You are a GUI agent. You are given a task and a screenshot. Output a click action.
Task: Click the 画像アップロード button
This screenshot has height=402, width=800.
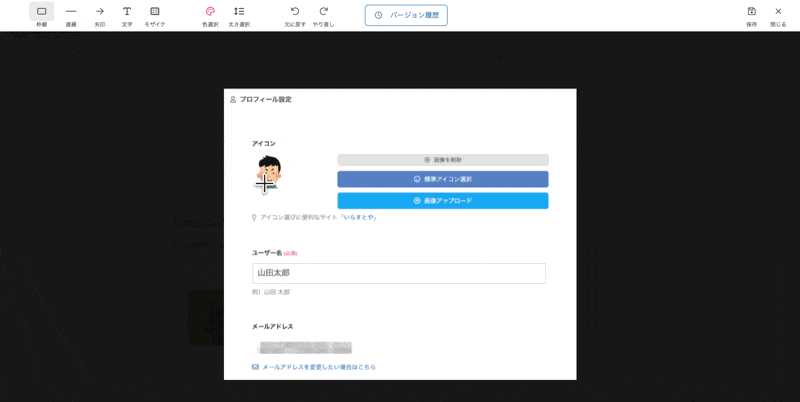point(443,201)
